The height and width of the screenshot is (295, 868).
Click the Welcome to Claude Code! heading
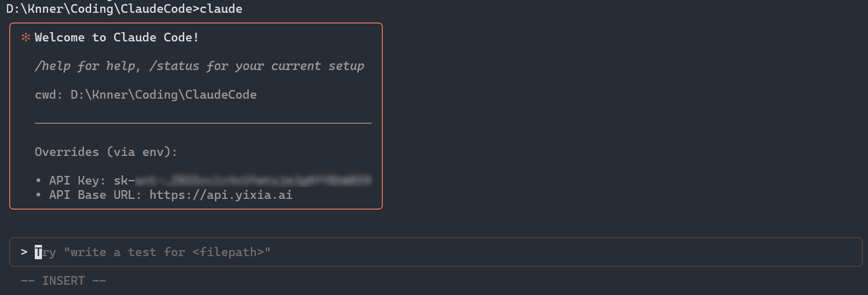point(117,38)
